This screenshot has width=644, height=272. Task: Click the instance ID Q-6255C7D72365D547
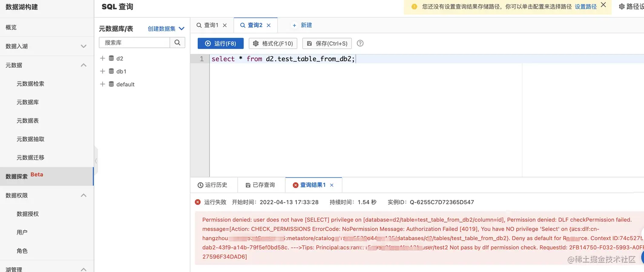(442, 202)
